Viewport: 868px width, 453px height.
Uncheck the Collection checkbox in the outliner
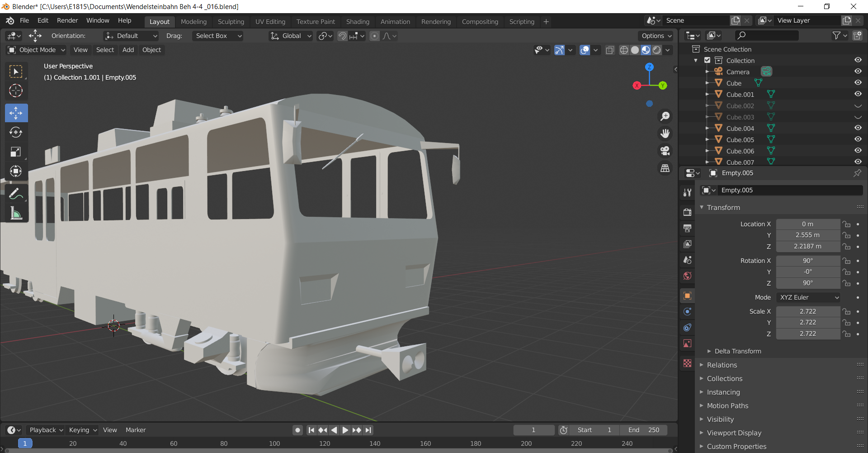(708, 60)
